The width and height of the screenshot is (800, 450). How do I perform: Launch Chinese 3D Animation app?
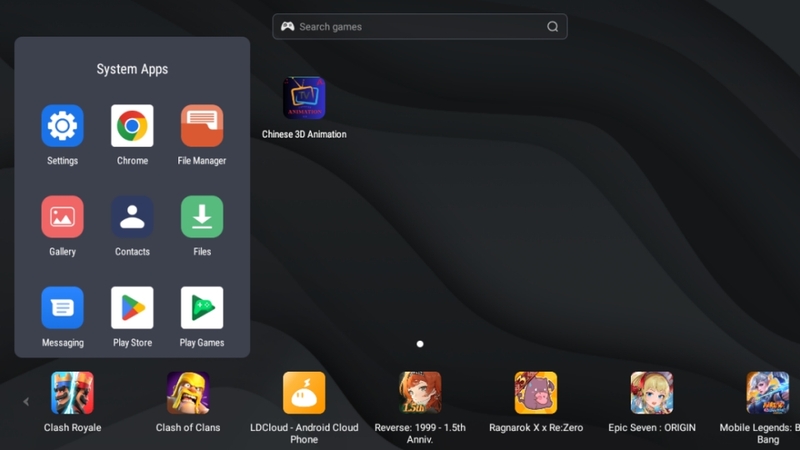[304, 98]
